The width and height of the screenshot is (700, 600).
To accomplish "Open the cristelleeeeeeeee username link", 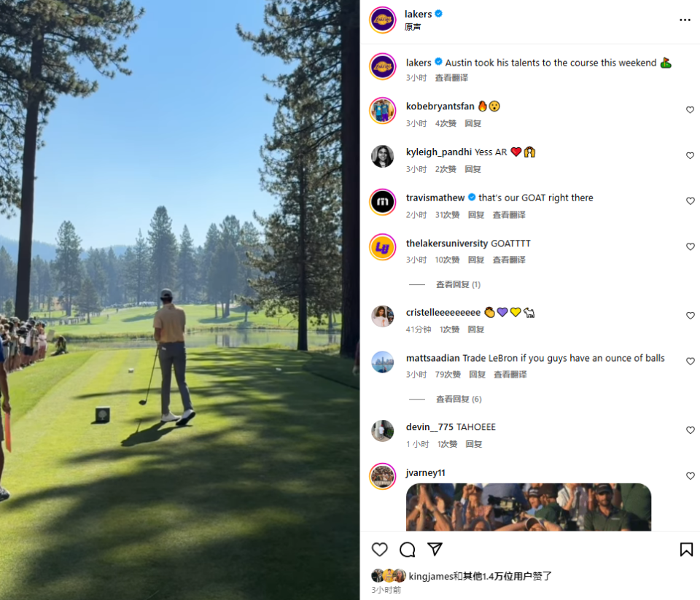I will coord(443,313).
